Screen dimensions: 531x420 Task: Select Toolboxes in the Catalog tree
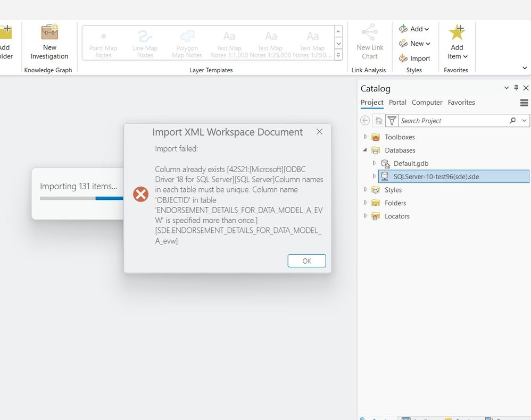(x=400, y=137)
